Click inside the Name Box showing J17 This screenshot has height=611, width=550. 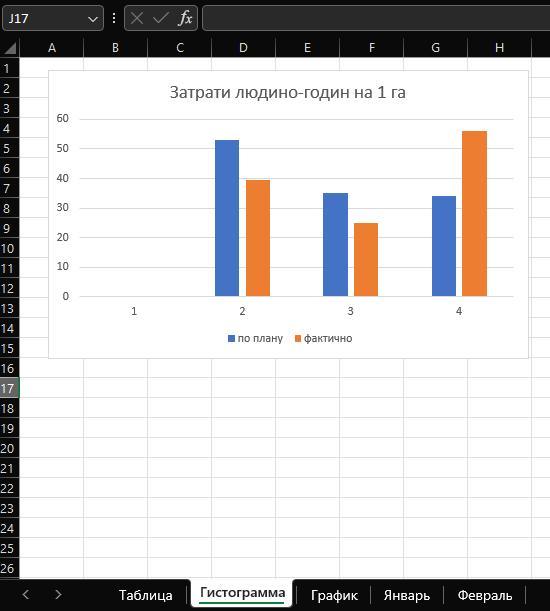click(45, 18)
